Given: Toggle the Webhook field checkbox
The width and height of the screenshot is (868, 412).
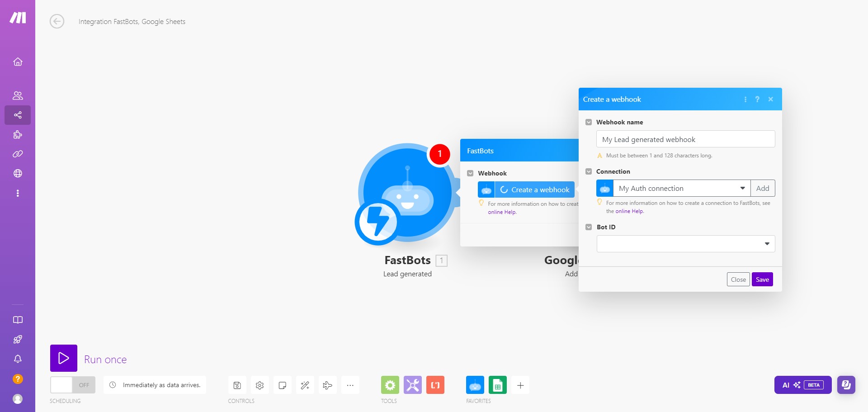Looking at the screenshot, I should pyautogui.click(x=470, y=173).
